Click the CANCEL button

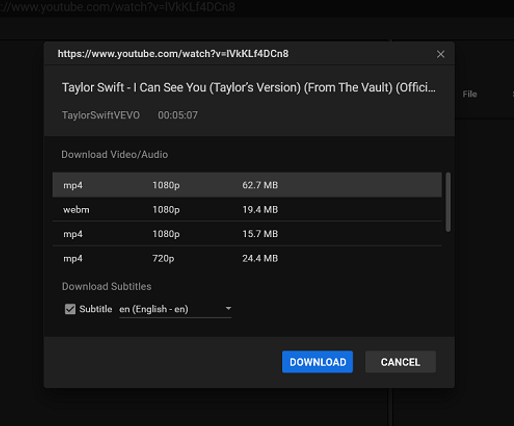pos(400,362)
